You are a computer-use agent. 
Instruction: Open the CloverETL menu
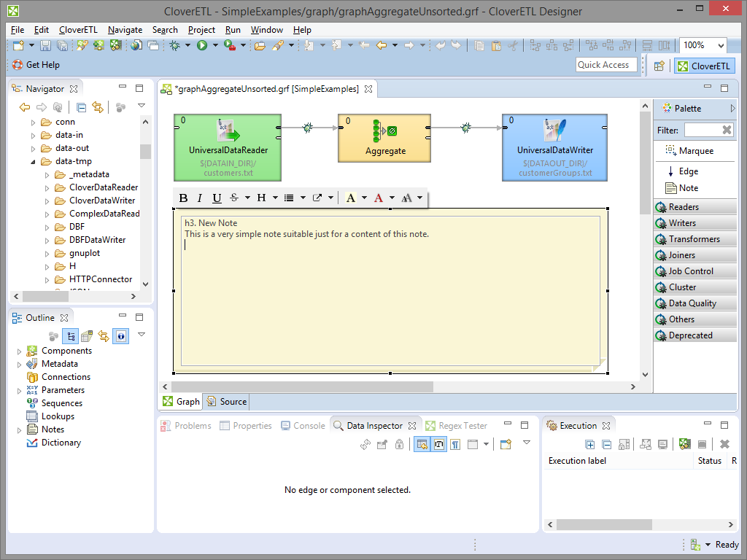pyautogui.click(x=78, y=30)
